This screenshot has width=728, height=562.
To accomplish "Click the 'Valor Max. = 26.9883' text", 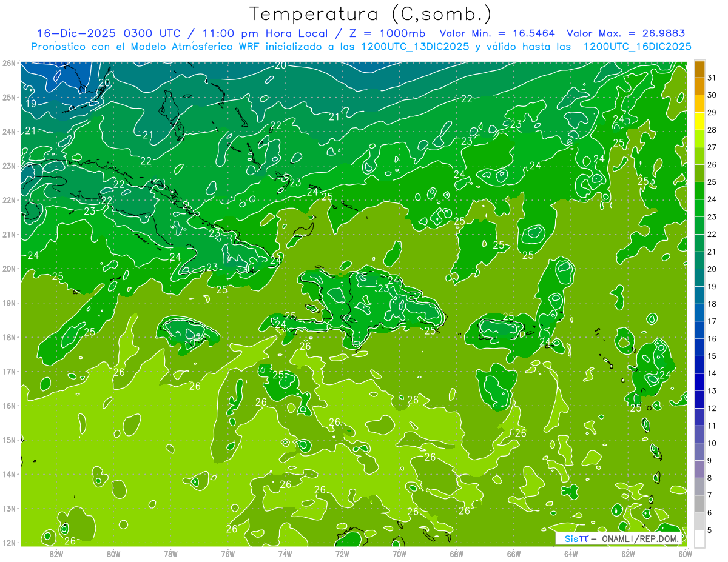I will (626, 34).
